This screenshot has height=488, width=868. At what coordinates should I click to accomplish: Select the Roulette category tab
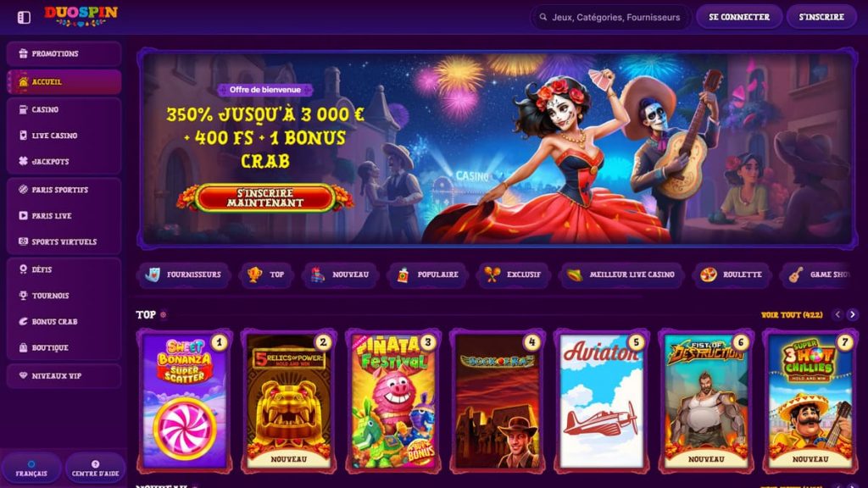[x=732, y=274]
